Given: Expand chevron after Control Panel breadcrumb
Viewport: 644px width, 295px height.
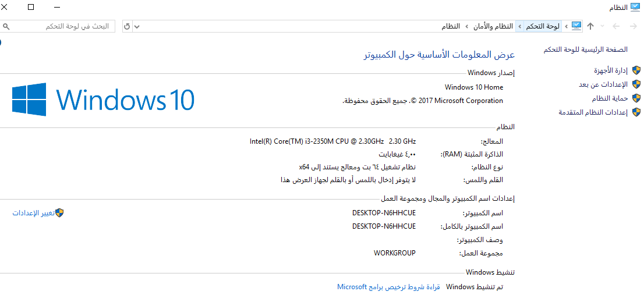Looking at the screenshot, I should 519,26.
